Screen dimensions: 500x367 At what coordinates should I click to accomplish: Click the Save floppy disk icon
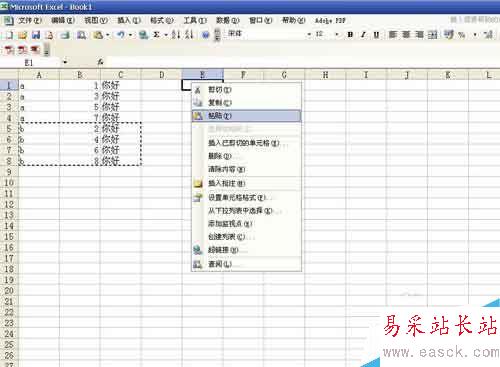[36, 35]
